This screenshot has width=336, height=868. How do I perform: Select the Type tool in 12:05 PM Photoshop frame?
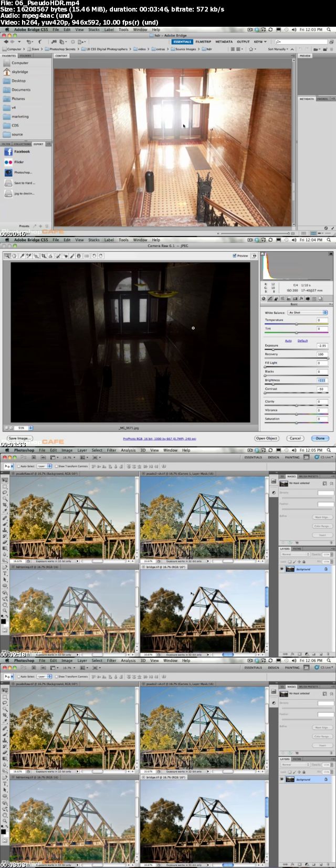5,573
